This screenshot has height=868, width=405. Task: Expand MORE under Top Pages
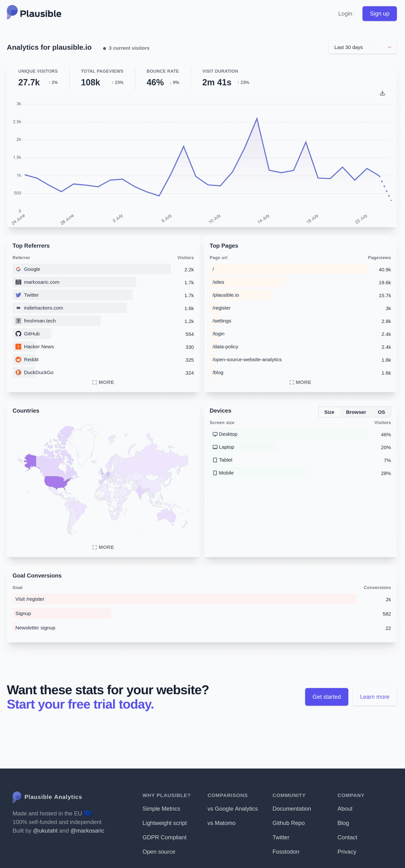(x=300, y=382)
